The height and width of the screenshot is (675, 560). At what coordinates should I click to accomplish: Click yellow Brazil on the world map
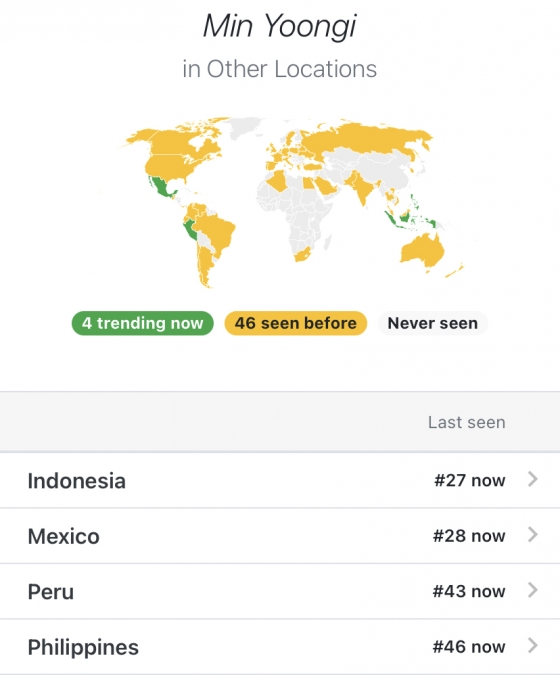click(x=217, y=230)
